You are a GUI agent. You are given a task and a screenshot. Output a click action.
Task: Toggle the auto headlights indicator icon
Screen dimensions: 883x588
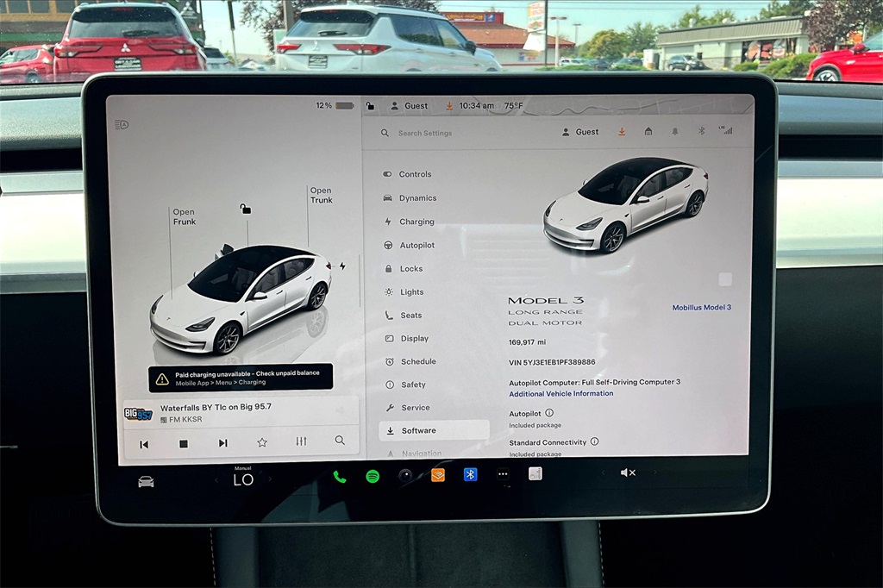122,124
